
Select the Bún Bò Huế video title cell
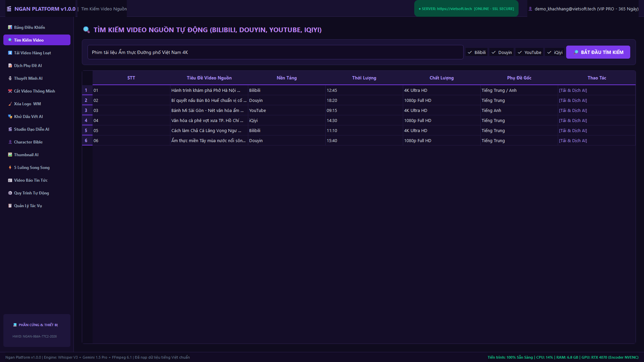coord(209,101)
